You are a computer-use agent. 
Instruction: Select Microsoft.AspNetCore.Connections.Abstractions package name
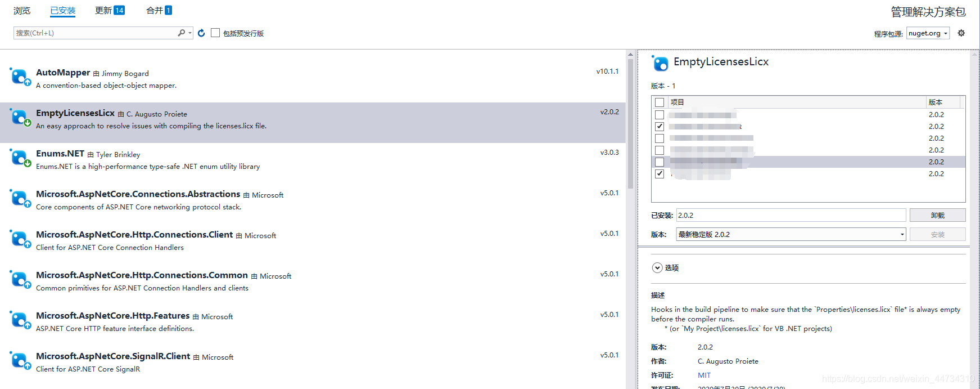coord(138,194)
